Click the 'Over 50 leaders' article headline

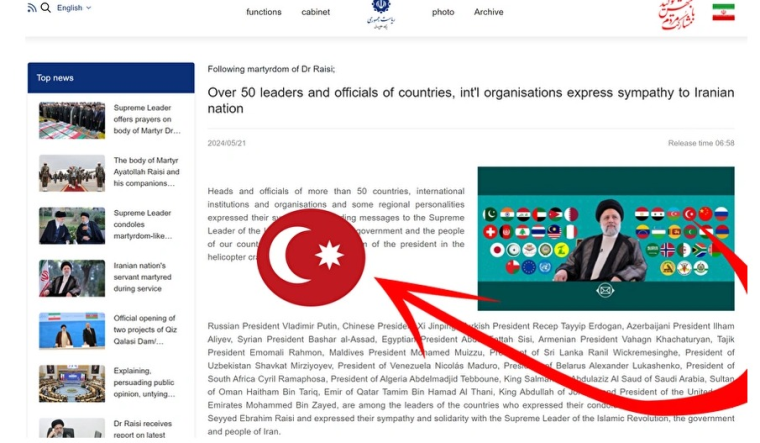[x=470, y=100]
